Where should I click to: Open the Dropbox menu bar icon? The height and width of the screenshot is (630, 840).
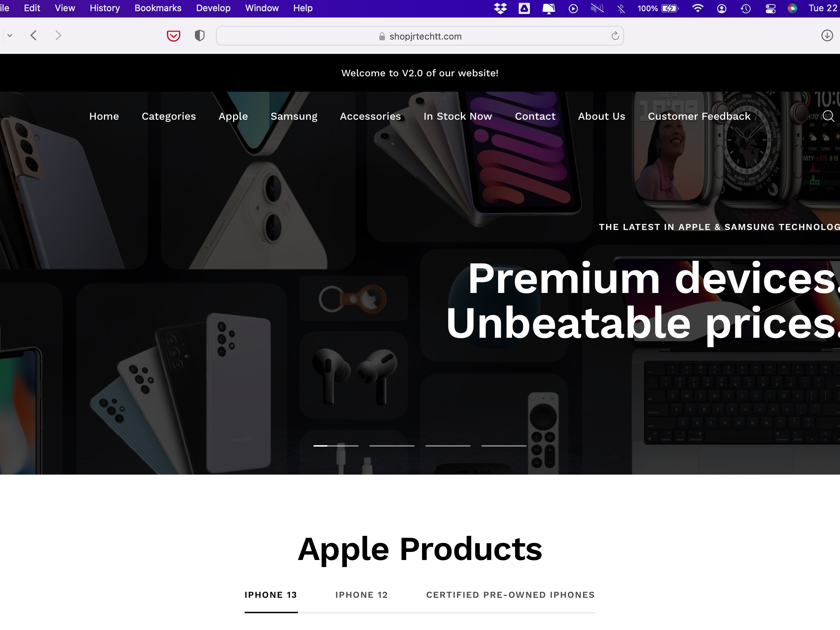[500, 8]
